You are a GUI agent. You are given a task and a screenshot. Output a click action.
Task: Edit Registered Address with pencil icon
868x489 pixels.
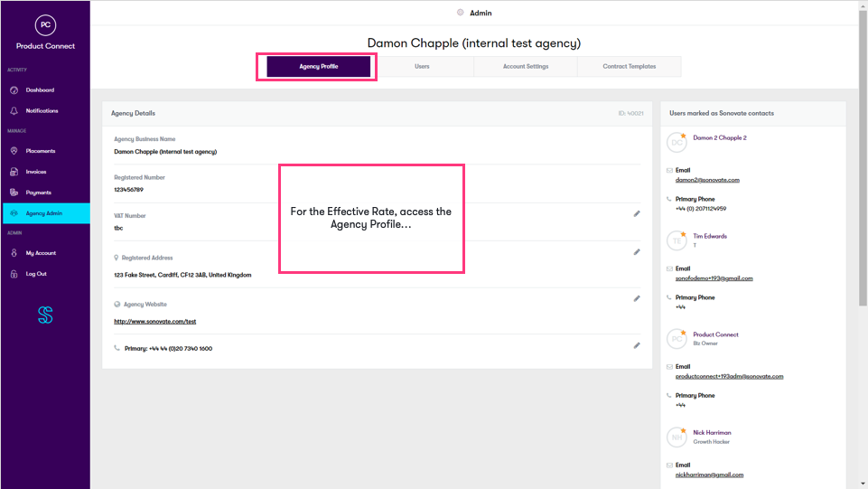[x=637, y=252]
